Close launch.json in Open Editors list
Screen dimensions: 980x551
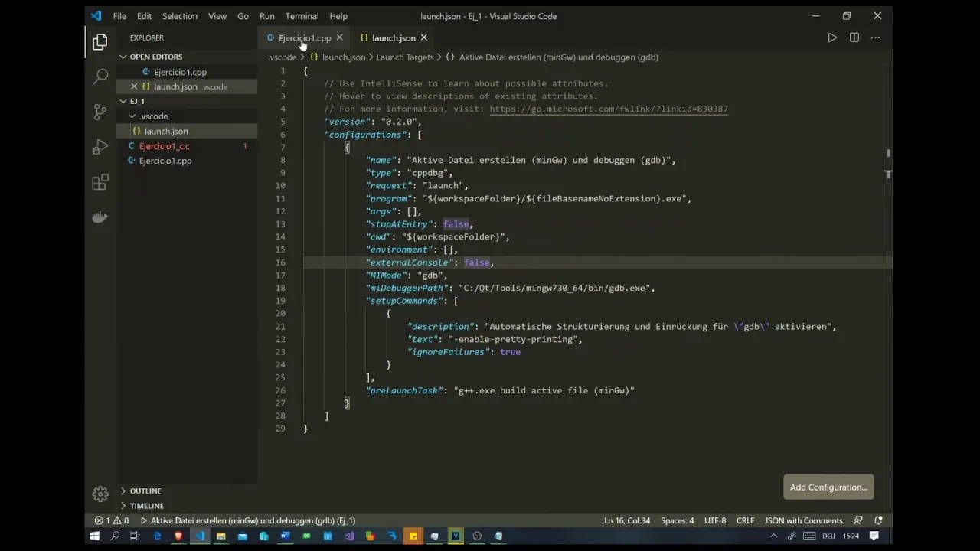point(134,86)
